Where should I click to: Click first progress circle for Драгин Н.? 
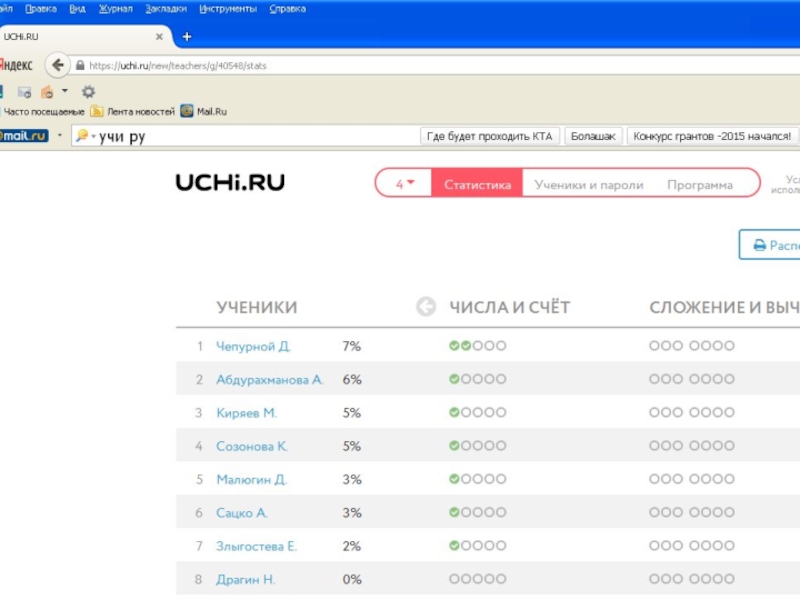(455, 579)
